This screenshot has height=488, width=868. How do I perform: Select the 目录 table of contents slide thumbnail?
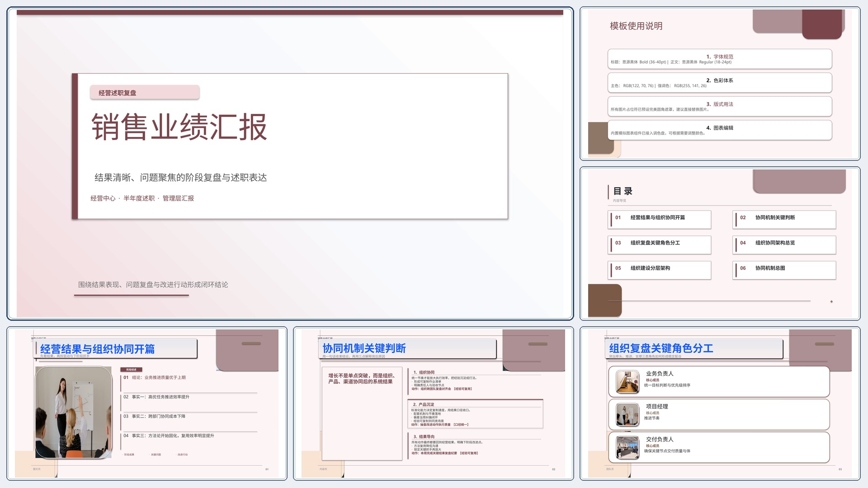(x=720, y=244)
